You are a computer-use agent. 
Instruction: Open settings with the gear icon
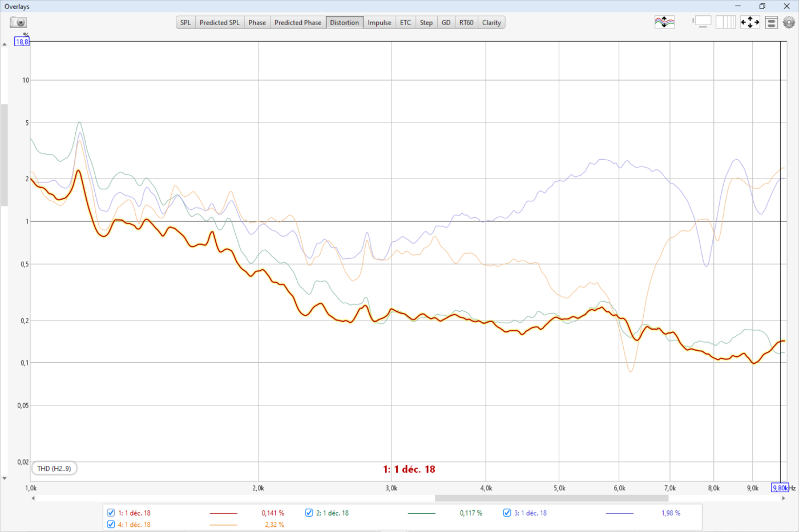(789, 22)
